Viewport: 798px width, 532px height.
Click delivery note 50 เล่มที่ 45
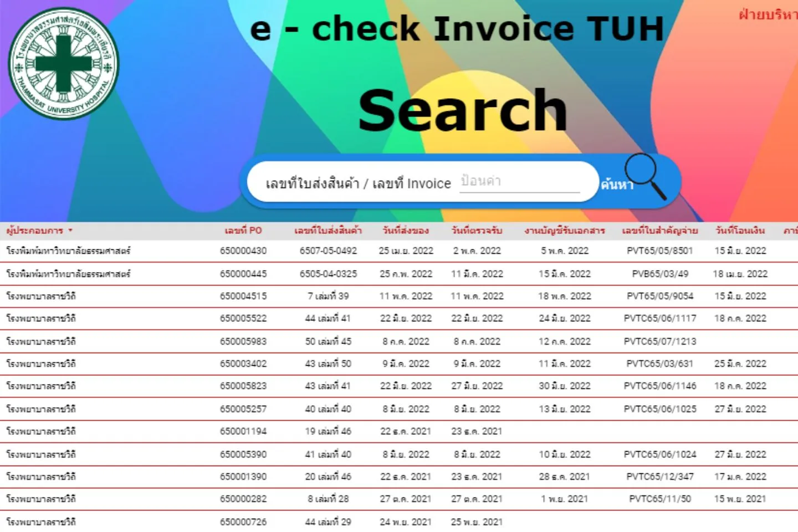(x=328, y=341)
